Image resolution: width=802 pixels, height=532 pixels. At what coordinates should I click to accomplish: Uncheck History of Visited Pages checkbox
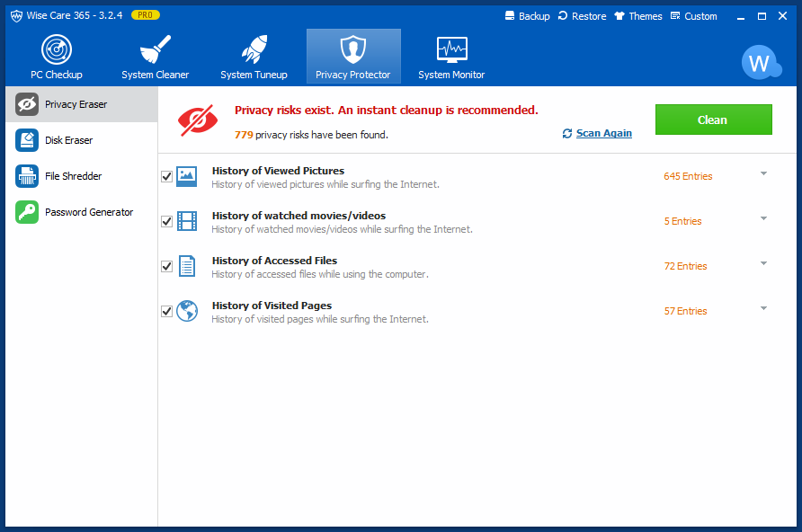[166, 311]
